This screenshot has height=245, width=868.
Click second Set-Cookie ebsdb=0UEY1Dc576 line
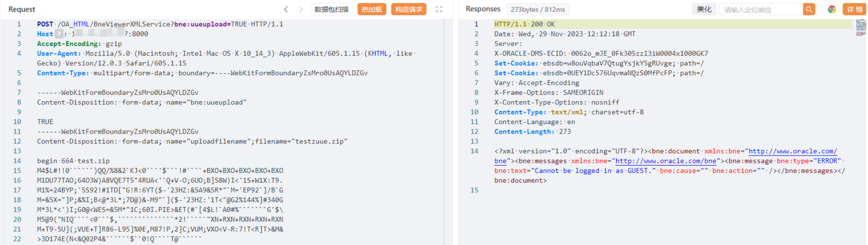pyautogui.click(x=599, y=73)
